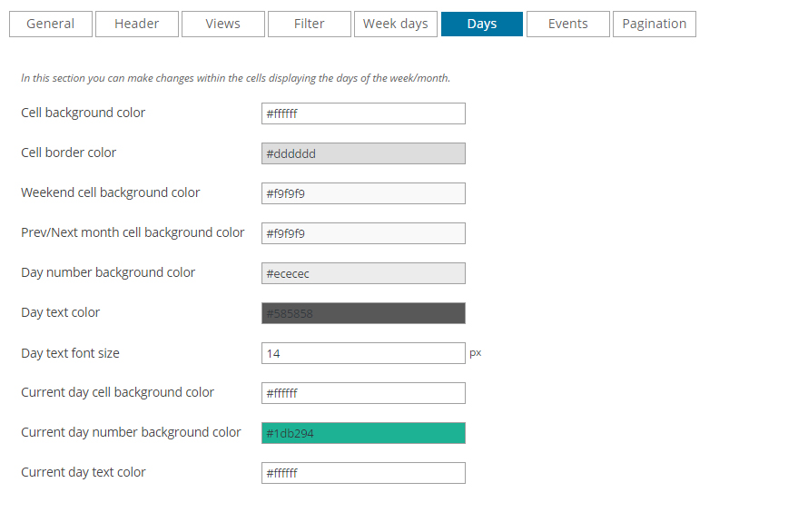Screen dimensions: 808x532
Task: Focus the Day text font size input
Action: point(363,353)
